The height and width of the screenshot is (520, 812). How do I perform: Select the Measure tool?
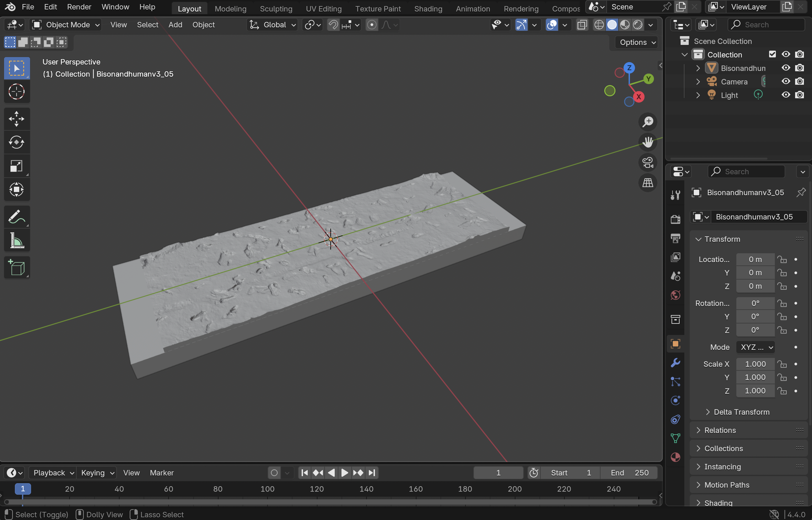tap(17, 240)
